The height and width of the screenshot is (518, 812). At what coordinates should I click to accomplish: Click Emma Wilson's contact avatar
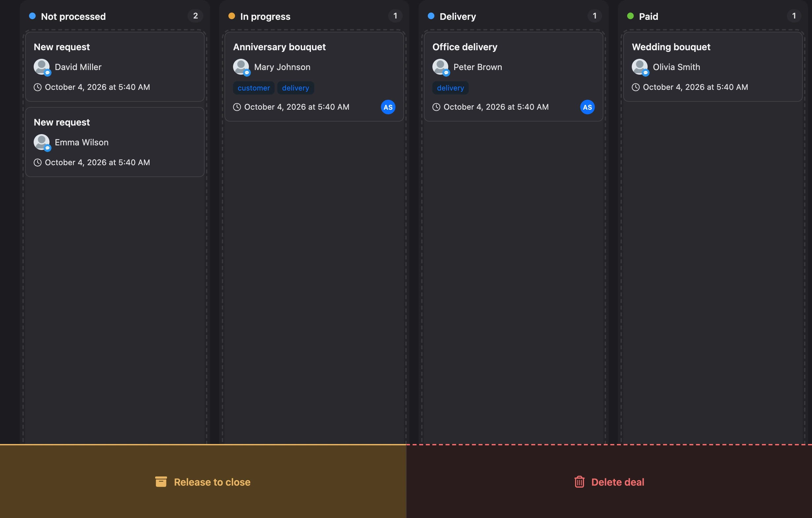coord(42,142)
